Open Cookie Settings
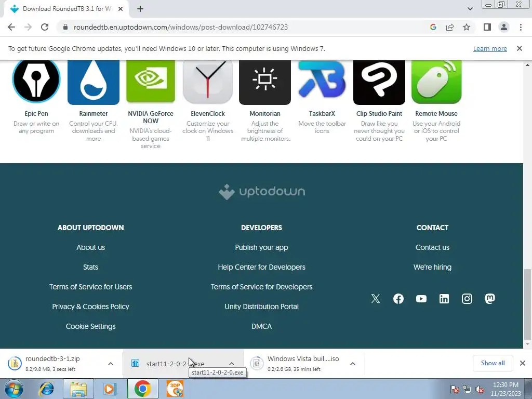This screenshot has height=399, width=532. tap(90, 326)
